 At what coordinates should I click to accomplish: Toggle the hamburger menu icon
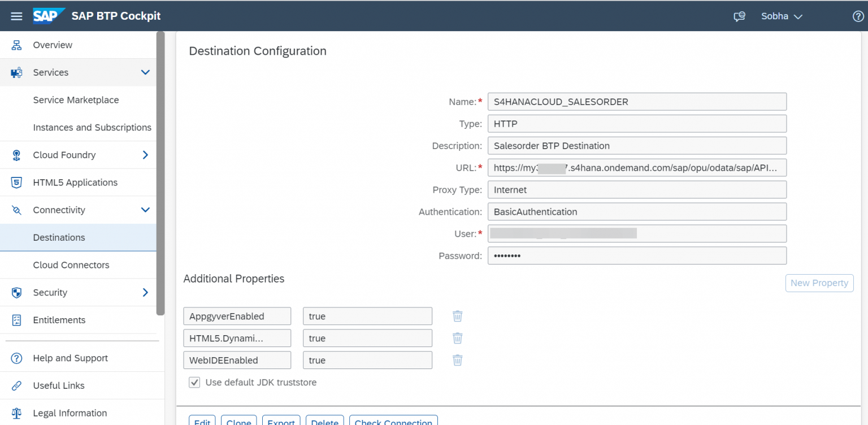point(16,16)
